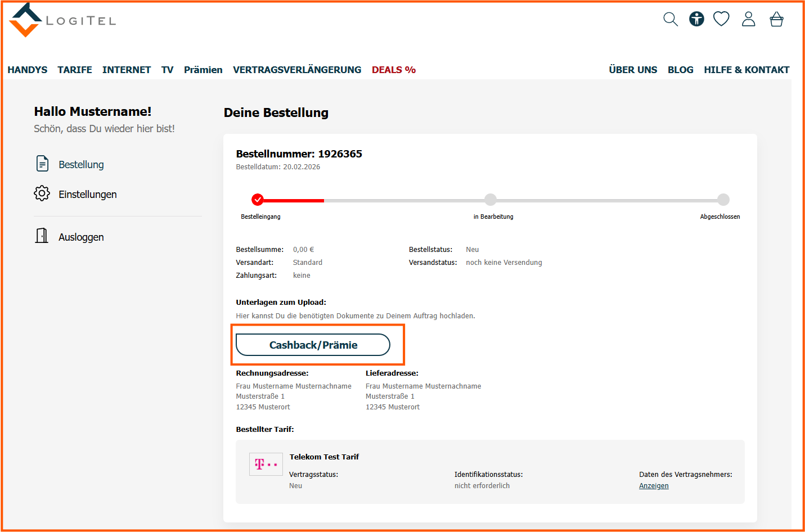Click the LogiTel logo

point(62,20)
